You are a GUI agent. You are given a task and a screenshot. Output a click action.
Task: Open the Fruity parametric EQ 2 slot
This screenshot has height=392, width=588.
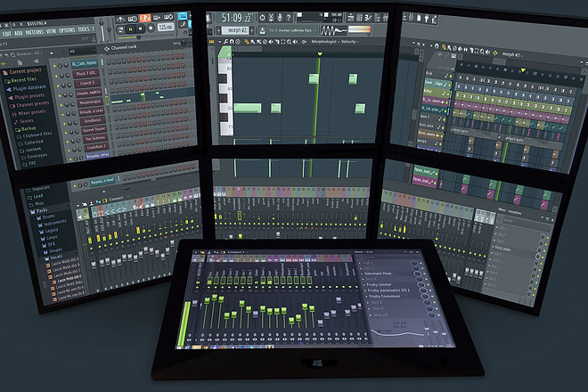tap(388, 290)
